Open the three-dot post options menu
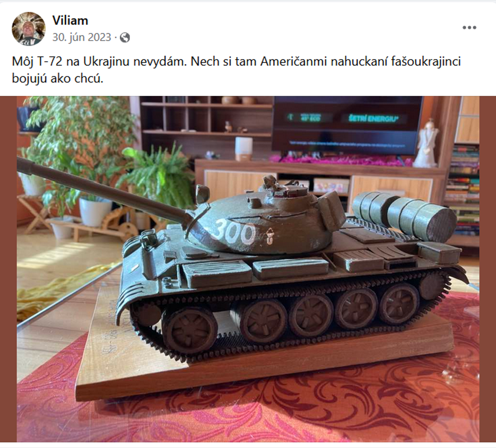The width and height of the screenshot is (496, 448). [469, 28]
